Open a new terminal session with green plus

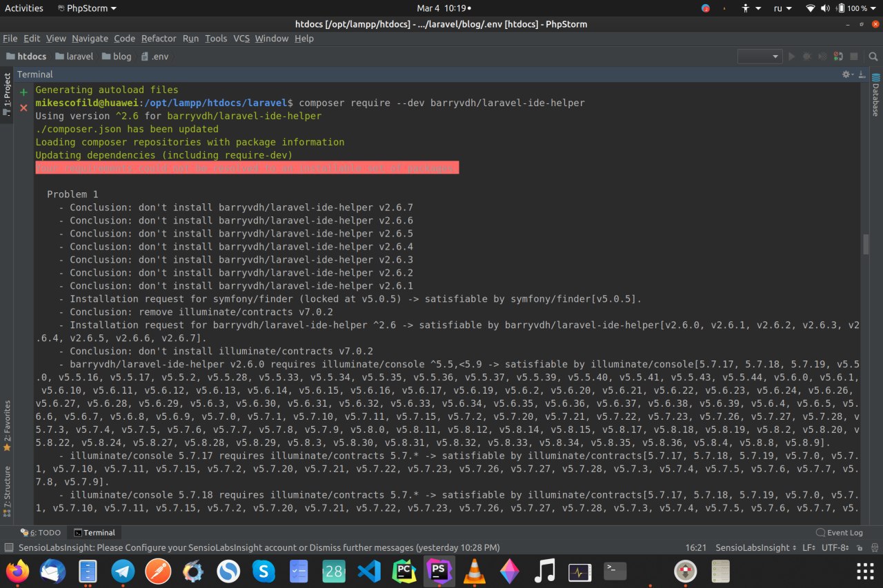(23, 92)
